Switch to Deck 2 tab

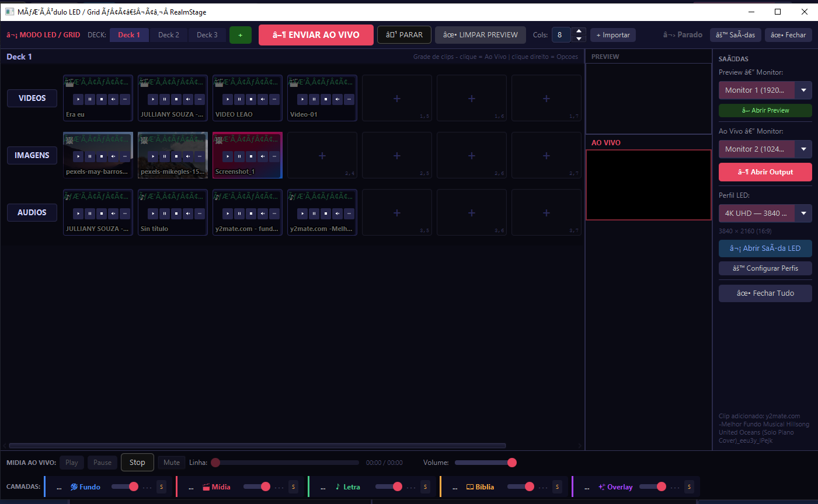[x=169, y=35]
